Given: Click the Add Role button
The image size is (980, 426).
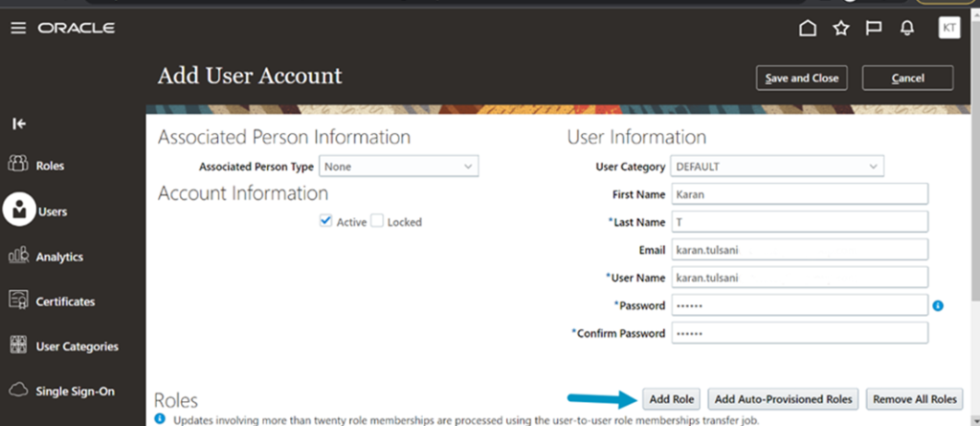Looking at the screenshot, I should coord(672,398).
